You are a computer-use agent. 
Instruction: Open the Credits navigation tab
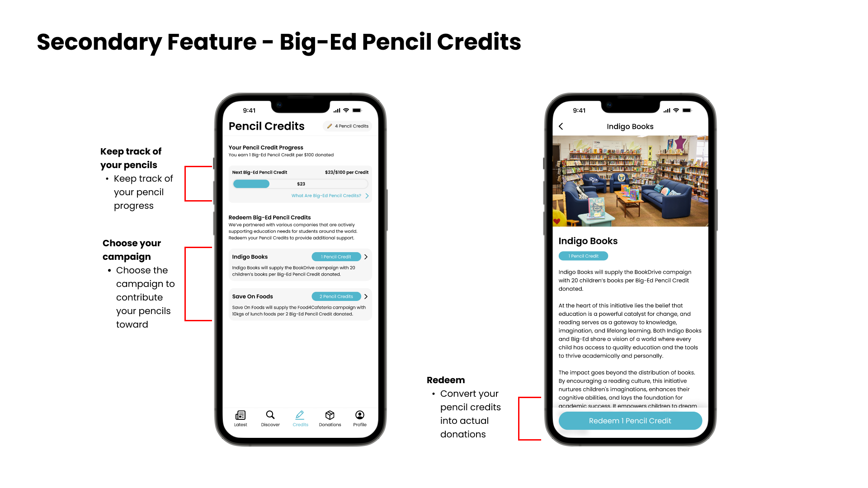(300, 417)
